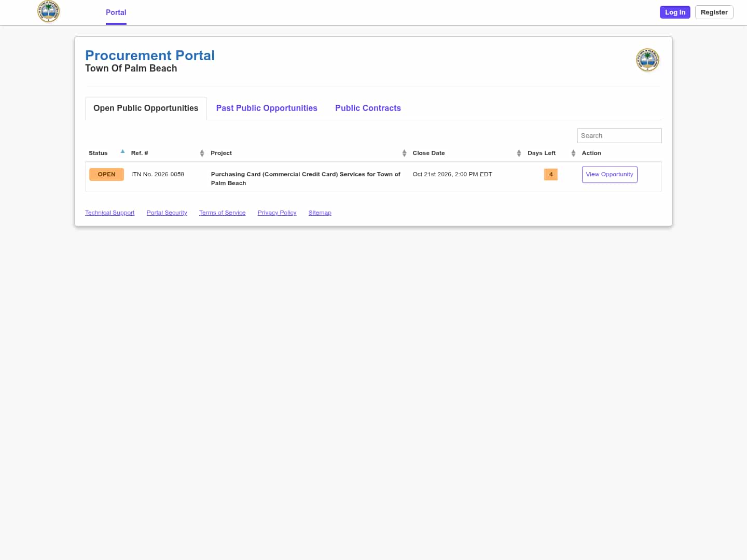Open the Technical Support link
This screenshot has height=560, width=747.
[x=109, y=213]
